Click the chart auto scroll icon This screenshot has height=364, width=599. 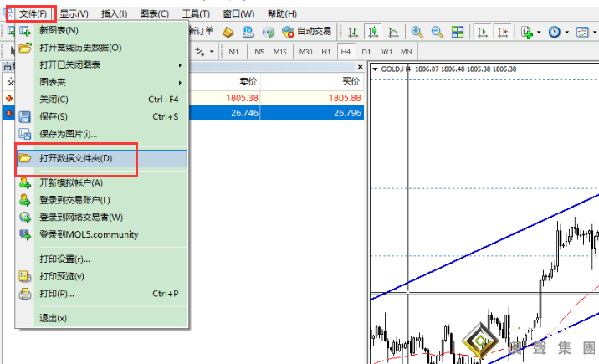tap(483, 32)
